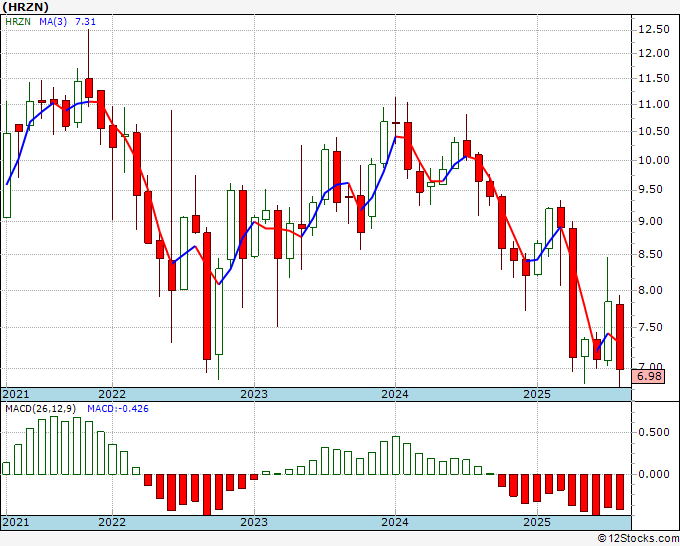The image size is (680, 546).
Task: Click the 7.31 moving average value
Action: click(x=85, y=21)
